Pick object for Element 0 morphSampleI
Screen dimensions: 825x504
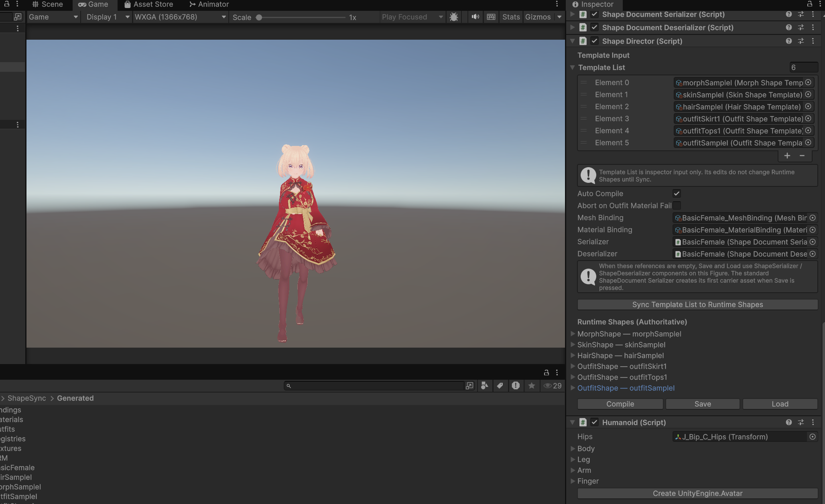pyautogui.click(x=808, y=83)
